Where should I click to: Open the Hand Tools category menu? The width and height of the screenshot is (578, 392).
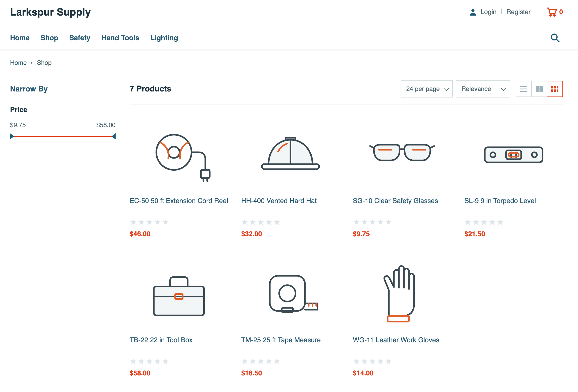[x=120, y=38]
